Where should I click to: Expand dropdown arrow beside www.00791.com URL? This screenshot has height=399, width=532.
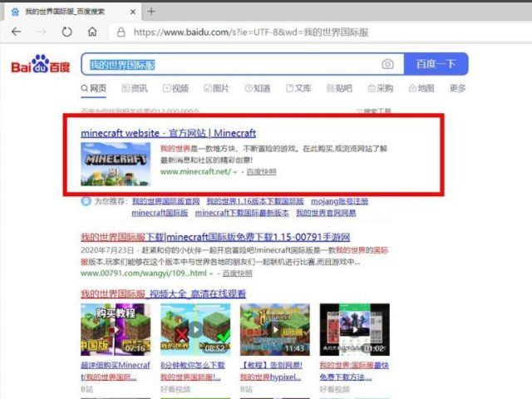click(x=210, y=273)
